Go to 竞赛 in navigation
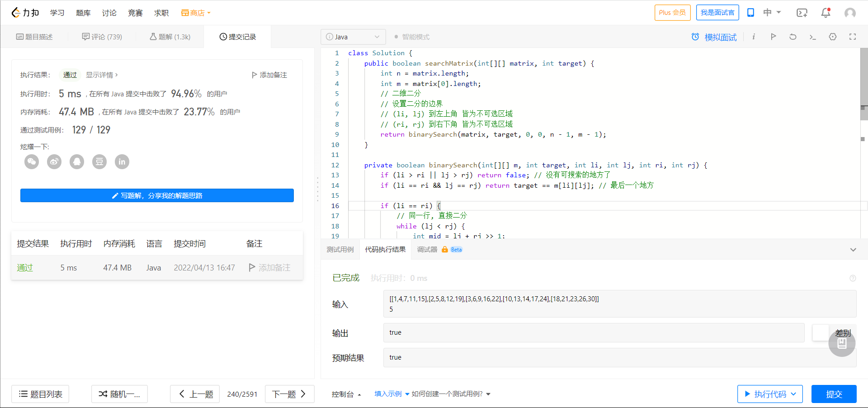The height and width of the screenshot is (408, 868). 135,13
